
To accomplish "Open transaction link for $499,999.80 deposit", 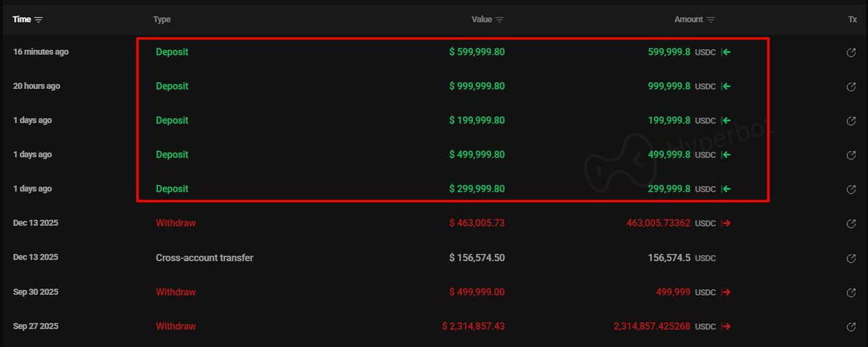I will tap(851, 155).
